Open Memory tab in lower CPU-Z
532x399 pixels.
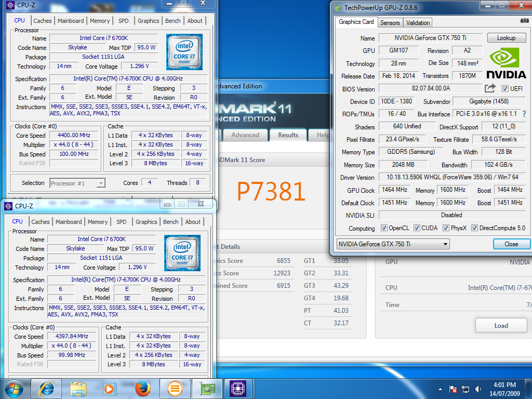click(x=98, y=221)
